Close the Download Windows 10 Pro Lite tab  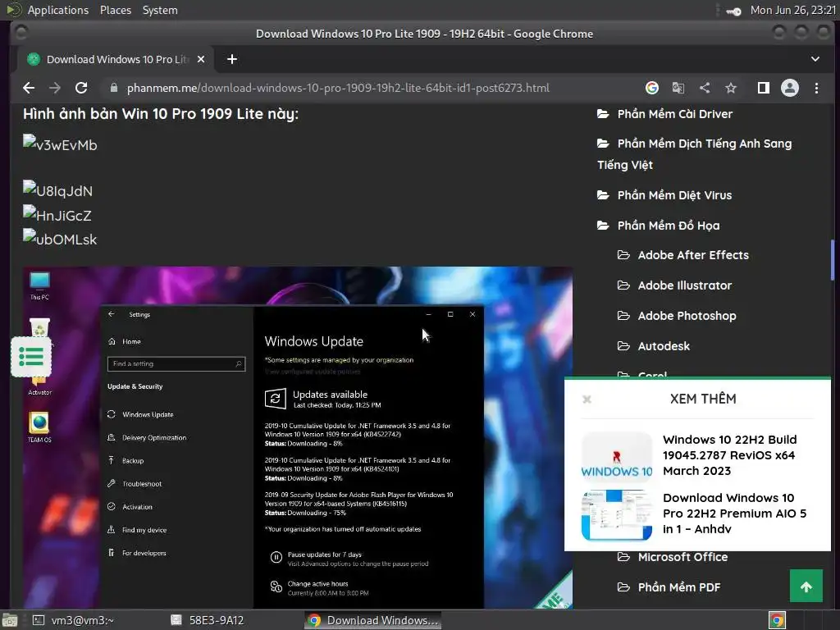pos(201,59)
